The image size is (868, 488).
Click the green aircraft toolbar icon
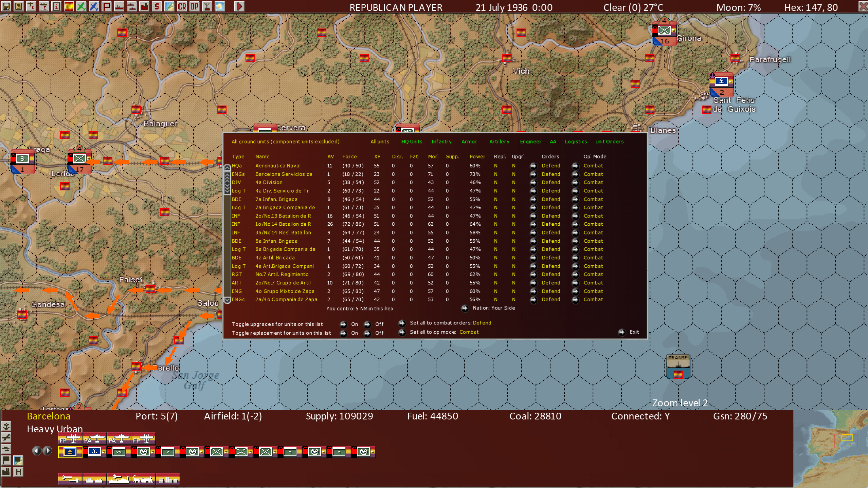click(81, 6)
